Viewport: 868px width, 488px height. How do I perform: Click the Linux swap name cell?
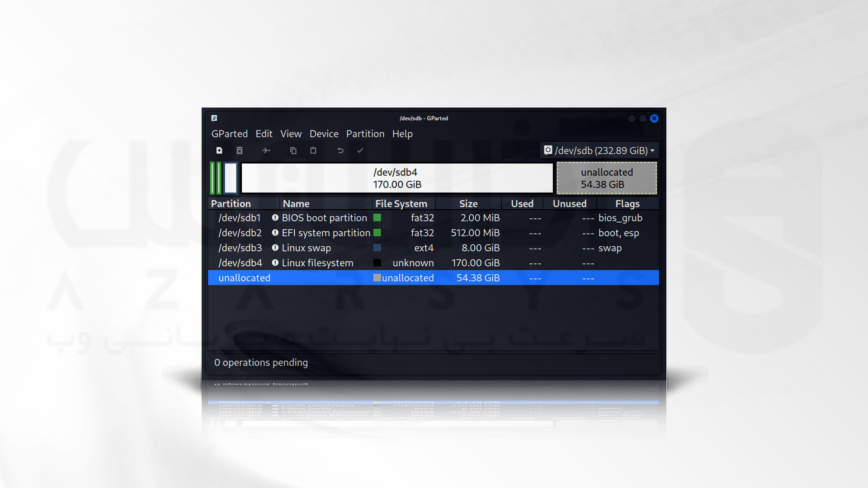(x=306, y=248)
